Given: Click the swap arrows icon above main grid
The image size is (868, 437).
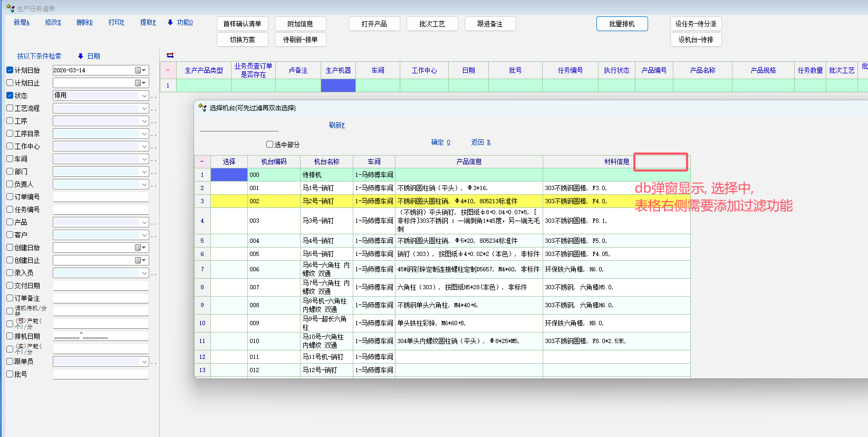Looking at the screenshot, I should pyautogui.click(x=170, y=55).
